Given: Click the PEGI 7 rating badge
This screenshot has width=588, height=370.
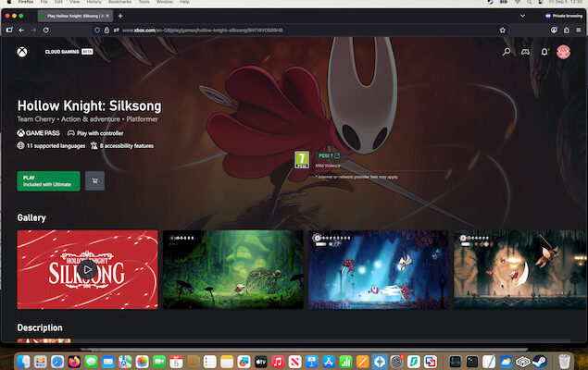Looking at the screenshot, I should pyautogui.click(x=302, y=159).
